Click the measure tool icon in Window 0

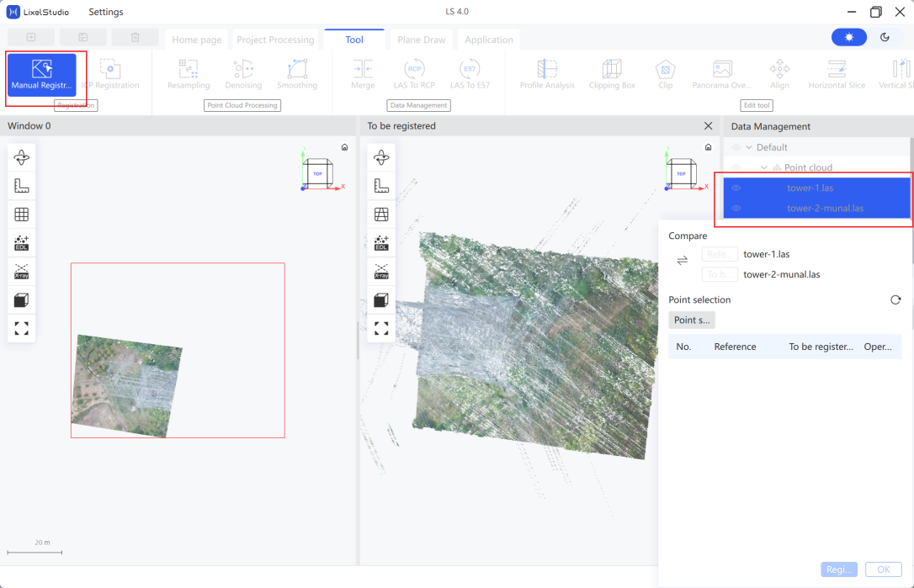22,186
